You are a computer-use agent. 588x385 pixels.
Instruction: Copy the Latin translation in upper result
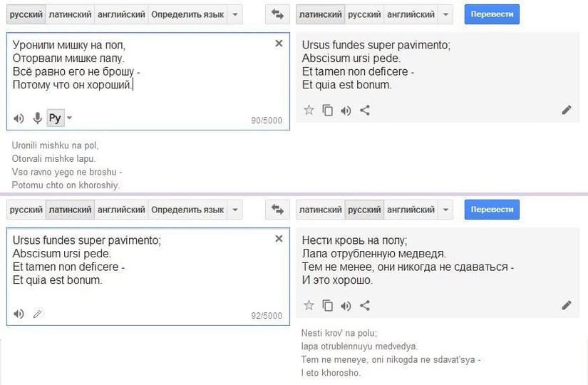[x=327, y=110]
